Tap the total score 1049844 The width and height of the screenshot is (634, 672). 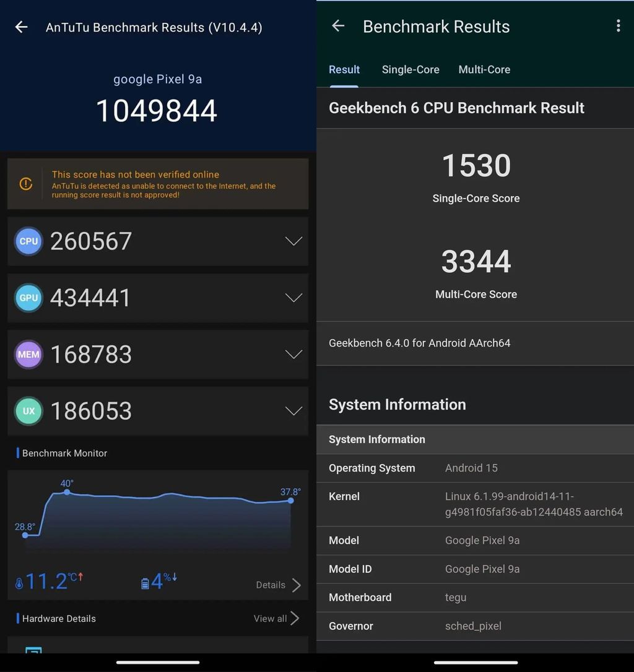pyautogui.click(x=157, y=111)
